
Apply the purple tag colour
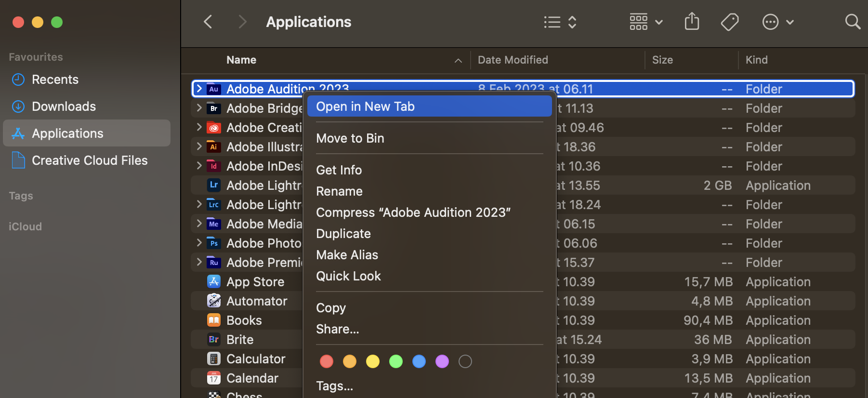point(442,361)
